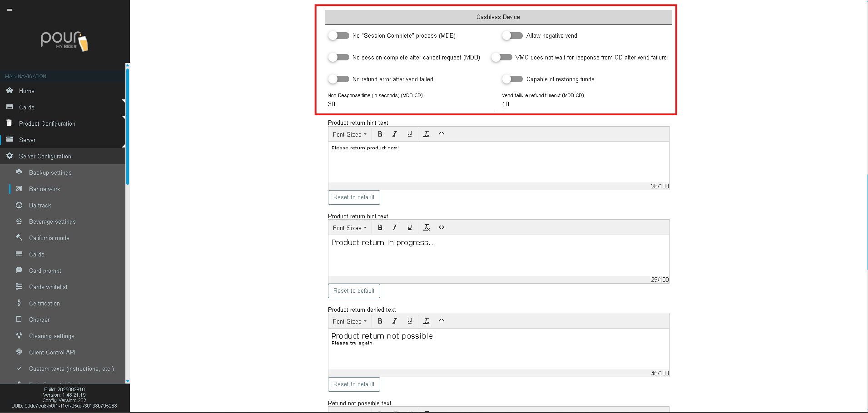Click the Home icon in sidebar
Viewport: 868px width, 413px height.
coord(10,91)
